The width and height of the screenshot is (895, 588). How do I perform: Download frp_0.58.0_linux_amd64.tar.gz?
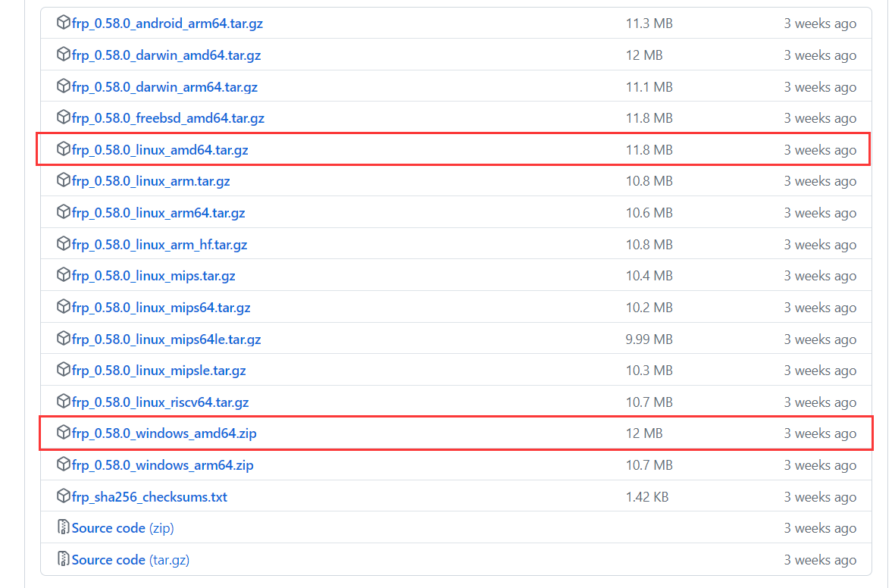(x=160, y=150)
